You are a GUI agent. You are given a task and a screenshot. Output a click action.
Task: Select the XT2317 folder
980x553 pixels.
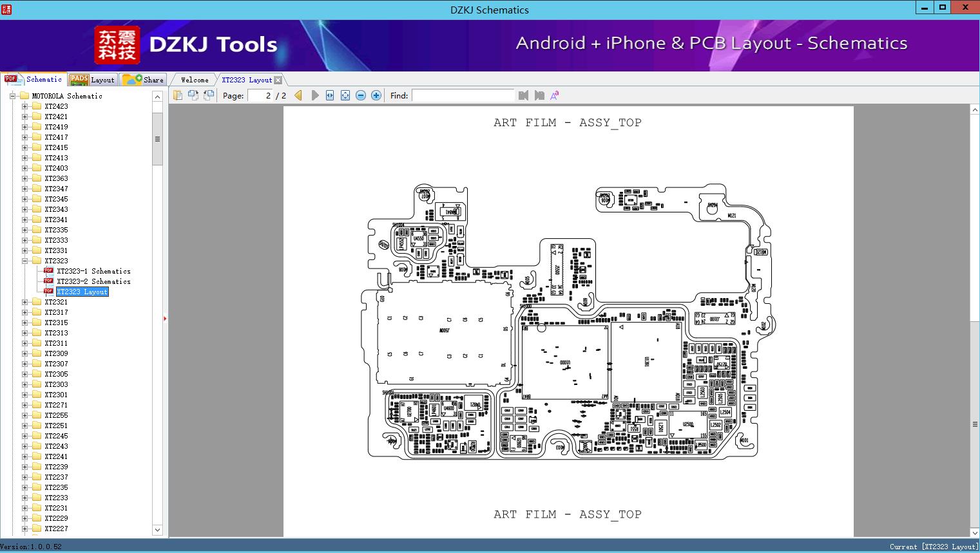point(56,312)
